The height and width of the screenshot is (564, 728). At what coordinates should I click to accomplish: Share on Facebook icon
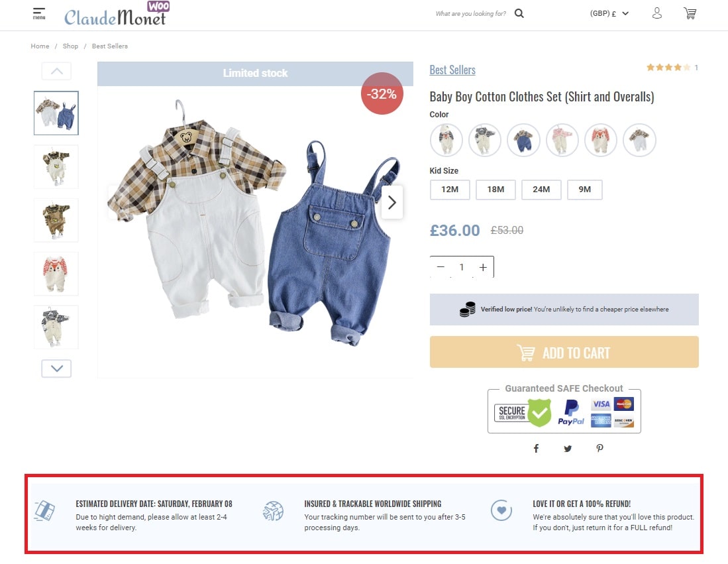(536, 448)
